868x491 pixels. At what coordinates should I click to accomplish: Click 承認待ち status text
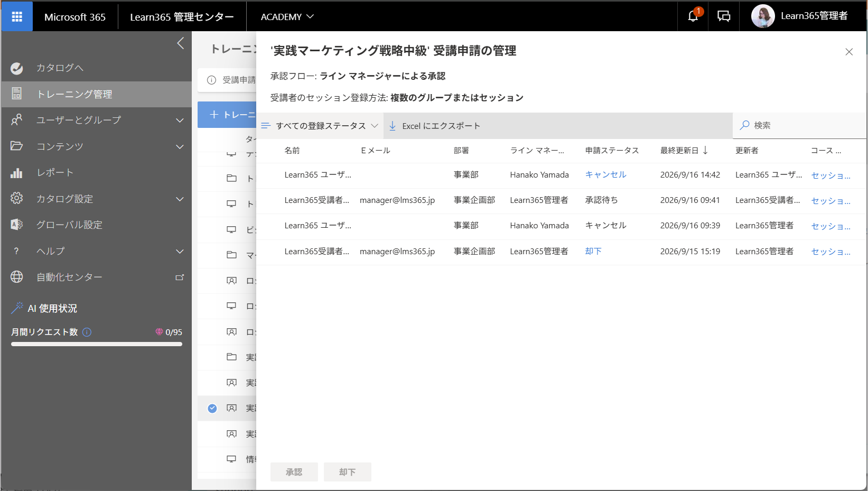(601, 200)
